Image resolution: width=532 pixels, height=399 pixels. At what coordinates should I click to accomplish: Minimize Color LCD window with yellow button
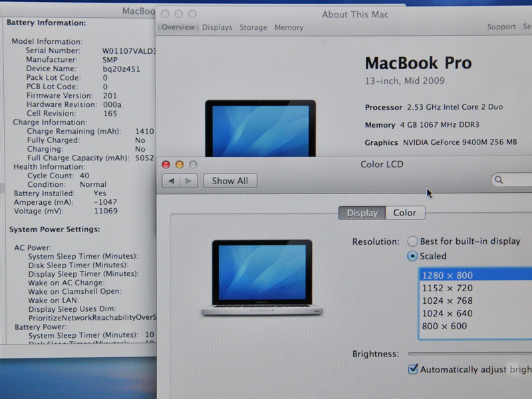tap(180, 164)
